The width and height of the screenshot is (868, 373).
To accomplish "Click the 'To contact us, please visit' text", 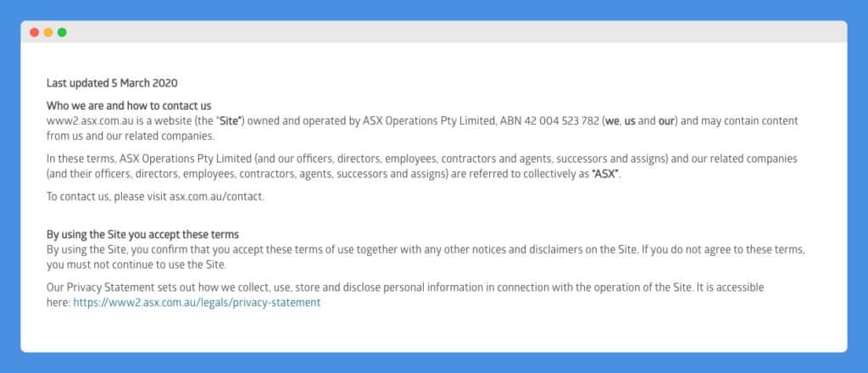I will pyautogui.click(x=107, y=197).
